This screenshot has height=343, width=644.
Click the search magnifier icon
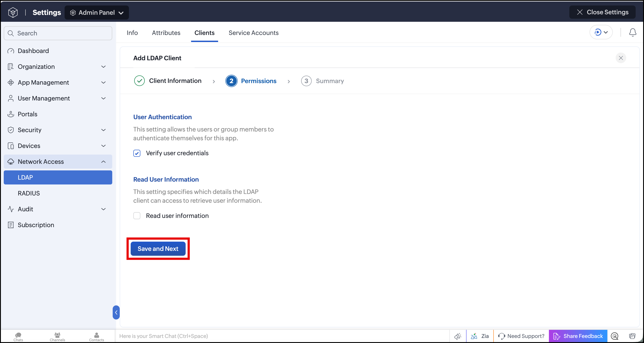(11, 33)
